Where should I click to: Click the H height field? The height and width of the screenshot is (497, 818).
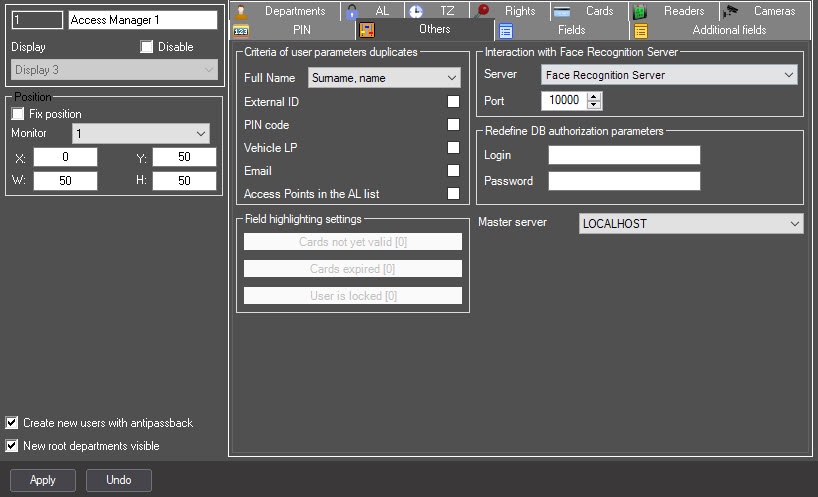pyautogui.click(x=184, y=181)
